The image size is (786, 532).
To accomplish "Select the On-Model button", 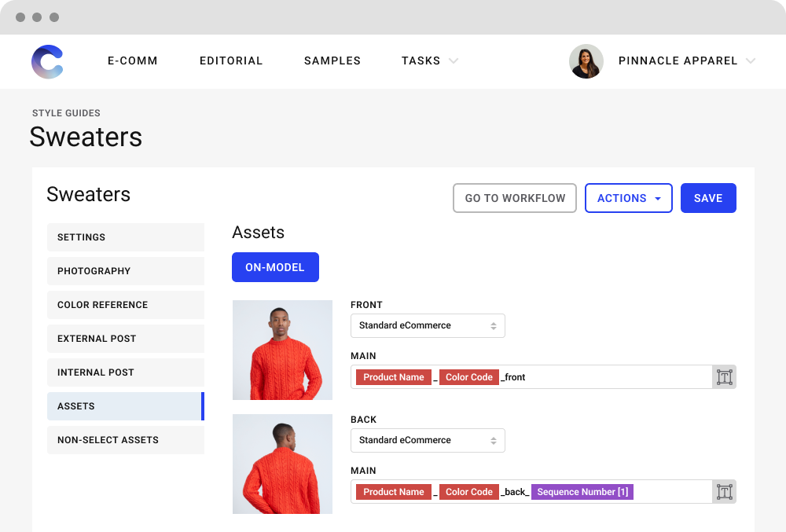I will click(x=275, y=267).
